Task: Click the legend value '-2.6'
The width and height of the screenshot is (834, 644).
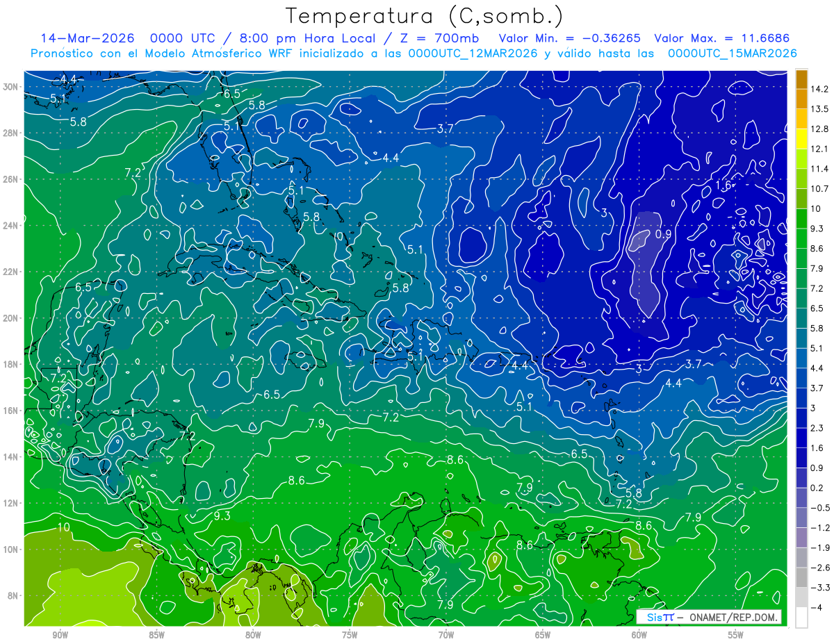Action: coord(820,568)
